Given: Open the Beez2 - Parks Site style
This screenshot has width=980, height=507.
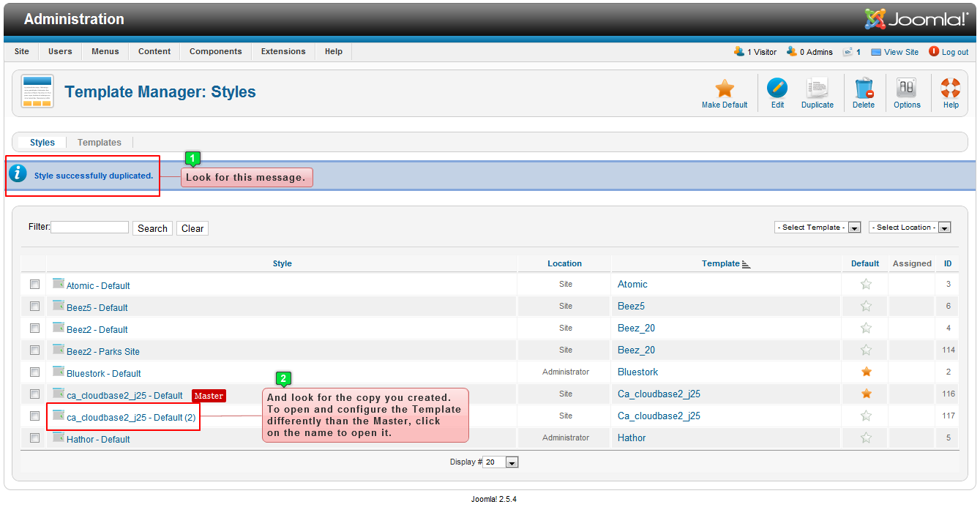Looking at the screenshot, I should pos(103,351).
